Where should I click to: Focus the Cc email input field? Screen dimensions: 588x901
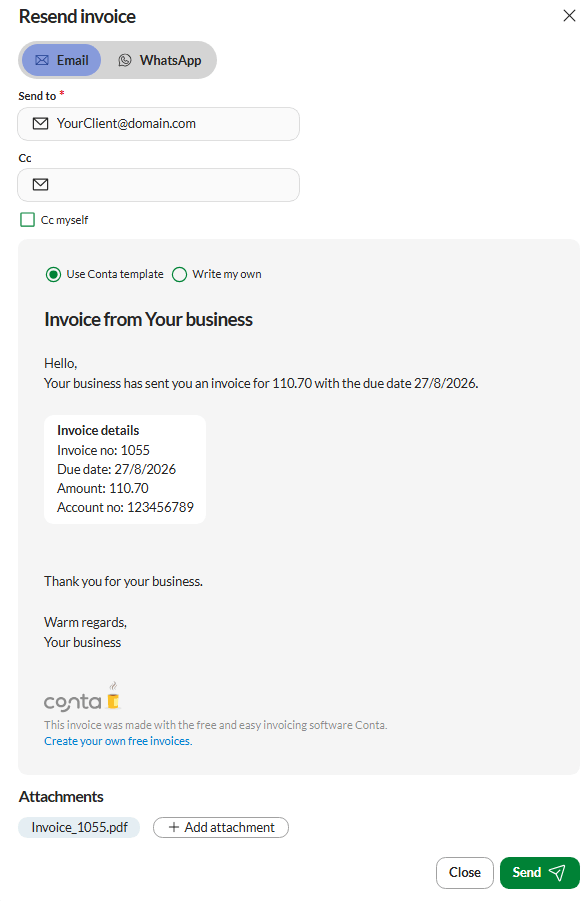tap(159, 184)
